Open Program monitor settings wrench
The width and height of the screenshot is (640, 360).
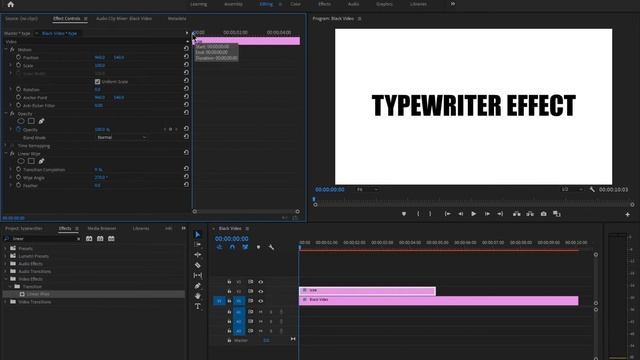(x=592, y=189)
